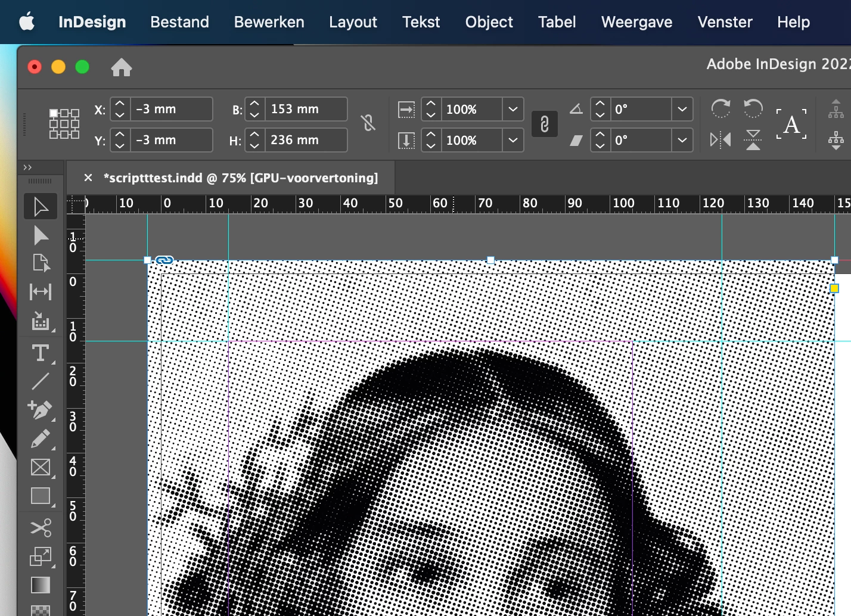Step the scale Y percentage

pyautogui.click(x=431, y=140)
